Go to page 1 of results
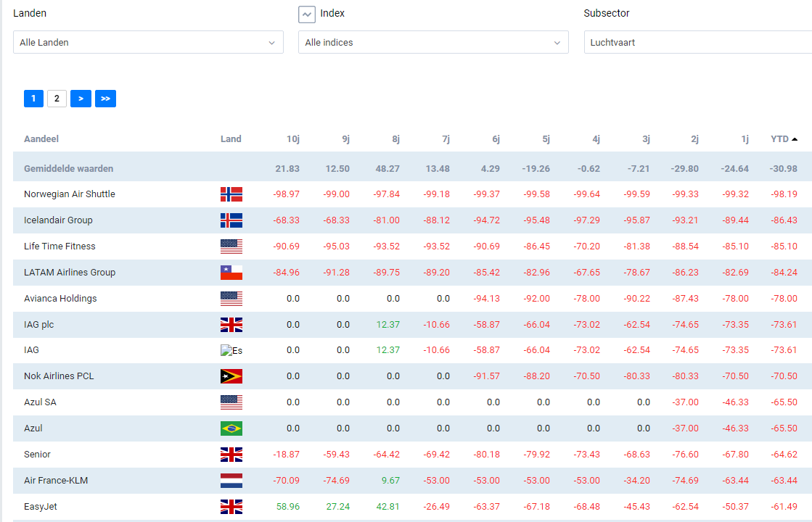The width and height of the screenshot is (812, 522). pos(33,99)
